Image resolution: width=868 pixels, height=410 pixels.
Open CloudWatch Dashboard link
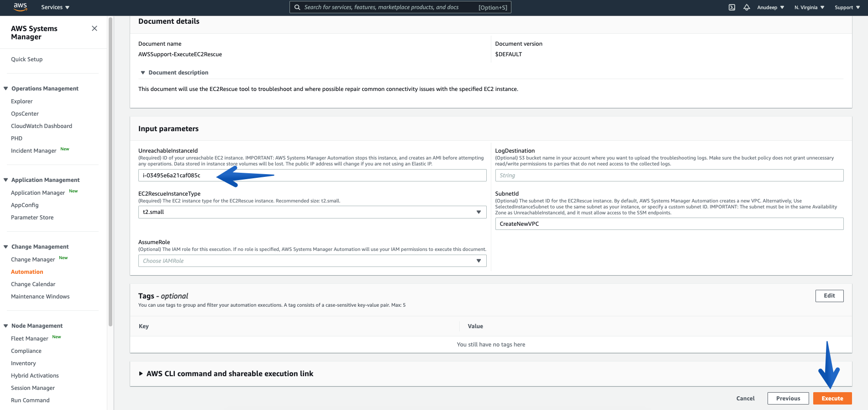point(42,126)
